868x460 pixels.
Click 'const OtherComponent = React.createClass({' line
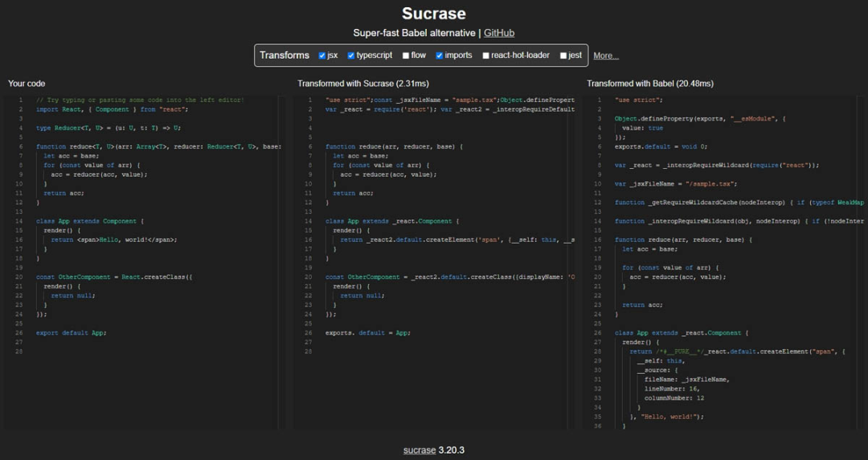[x=114, y=277]
